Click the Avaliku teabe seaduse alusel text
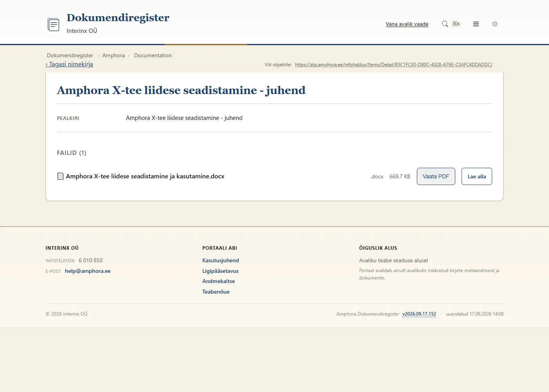 click(x=394, y=260)
